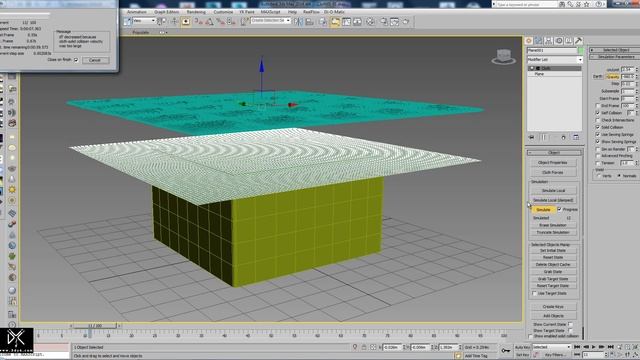This screenshot has width=640, height=360.
Task: Click the Go to Start playback button
Action: pyautogui.click(x=577, y=347)
